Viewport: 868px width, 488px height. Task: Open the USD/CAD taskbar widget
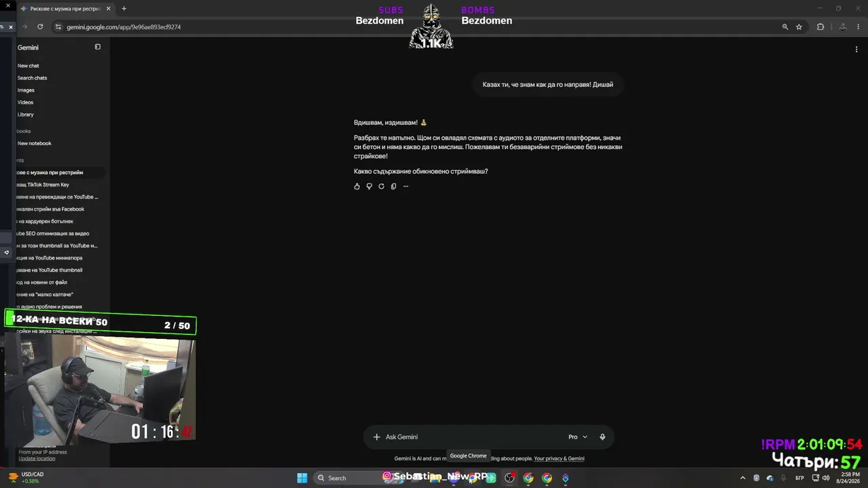(26, 478)
